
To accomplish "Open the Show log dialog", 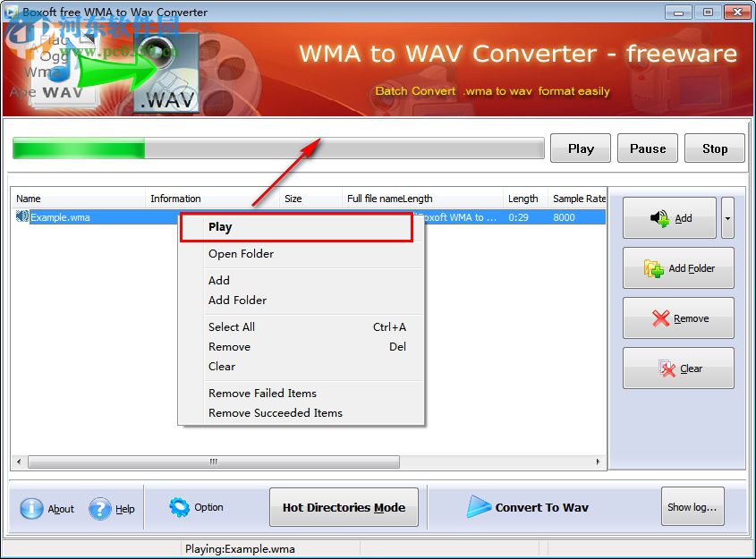I will click(x=692, y=506).
